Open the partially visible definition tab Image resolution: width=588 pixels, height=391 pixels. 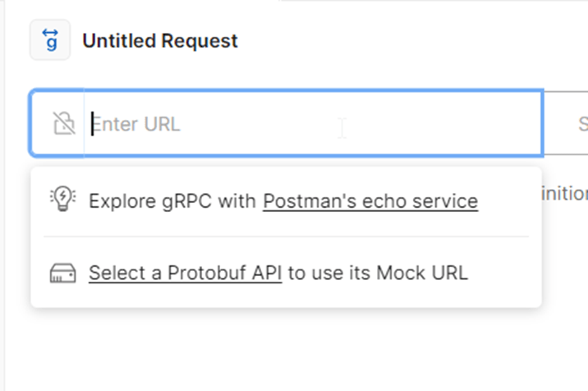565,194
